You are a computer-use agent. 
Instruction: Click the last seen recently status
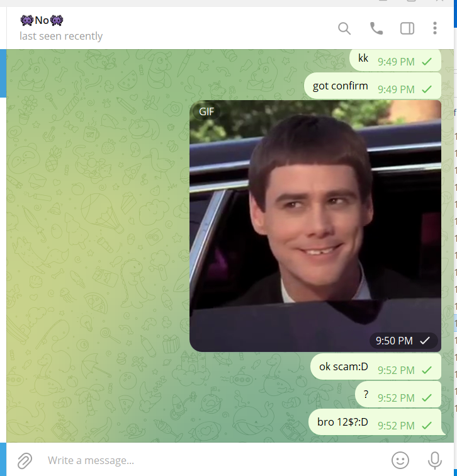pos(61,36)
